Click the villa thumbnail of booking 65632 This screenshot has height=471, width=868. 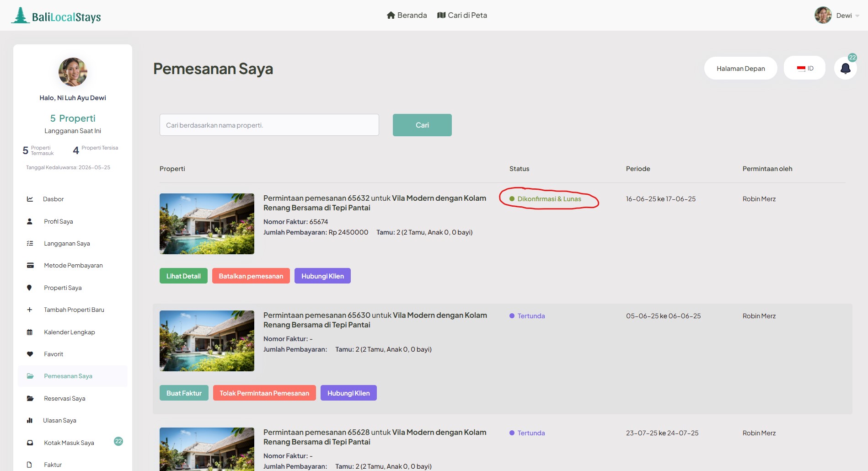pos(207,224)
